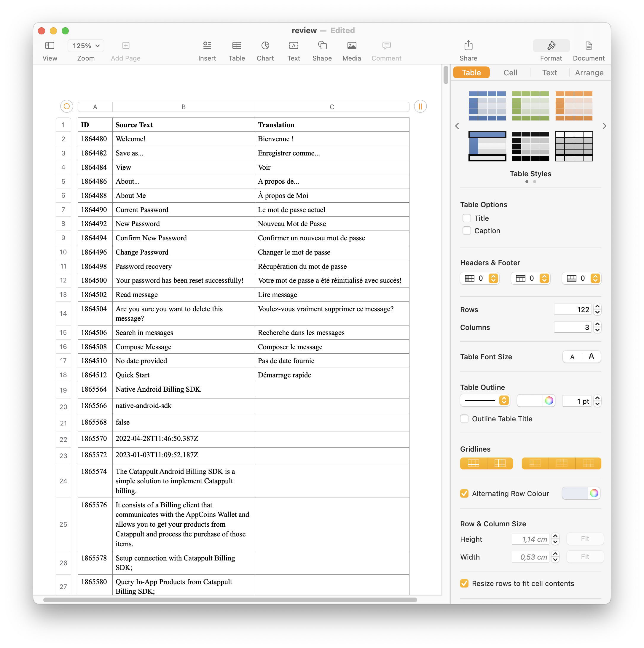Apply the black and grey table style
Viewport: 644px width, 648px height.
click(530, 146)
